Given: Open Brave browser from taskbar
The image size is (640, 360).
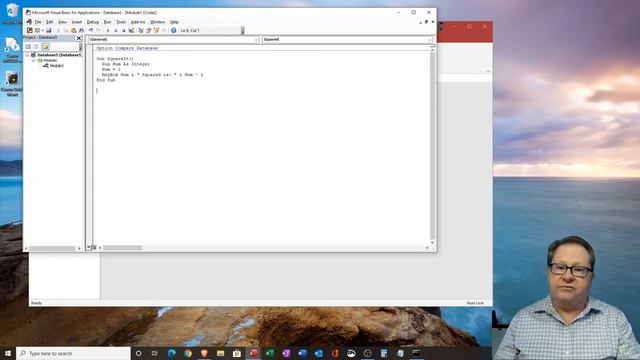Looking at the screenshot, I should 204,353.
